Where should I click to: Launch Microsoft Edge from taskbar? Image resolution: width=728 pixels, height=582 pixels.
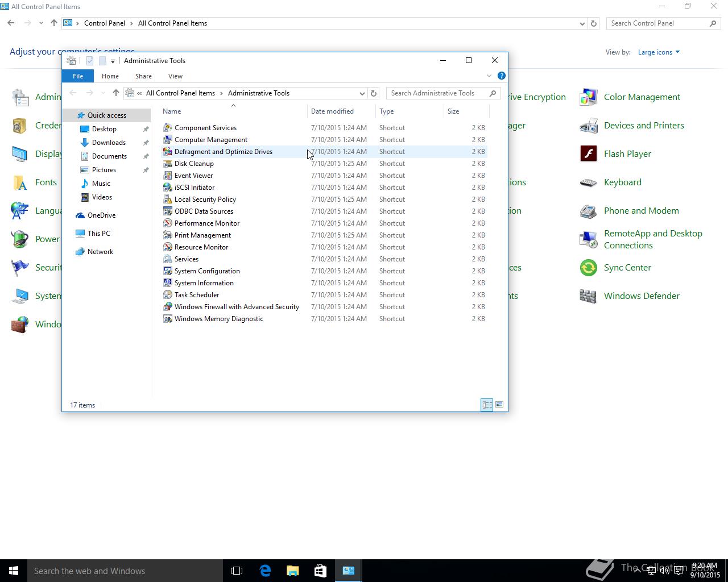tap(264, 571)
